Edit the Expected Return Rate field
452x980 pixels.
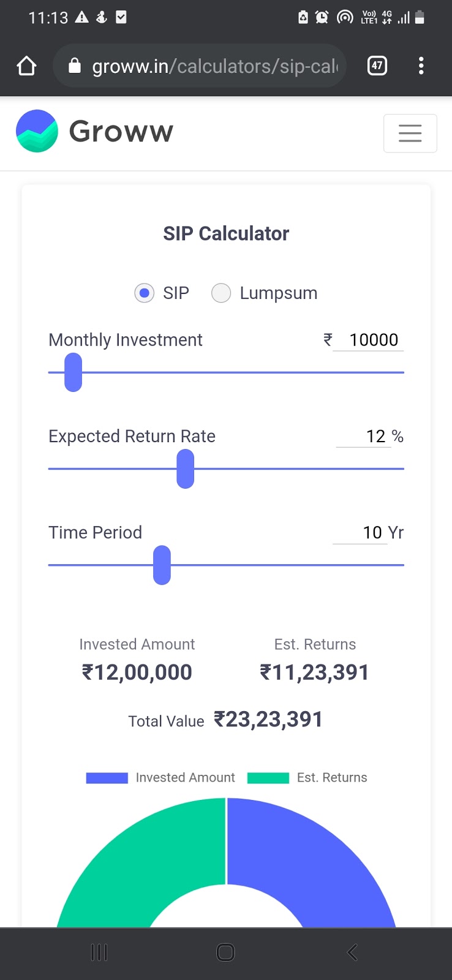pyautogui.click(x=364, y=436)
